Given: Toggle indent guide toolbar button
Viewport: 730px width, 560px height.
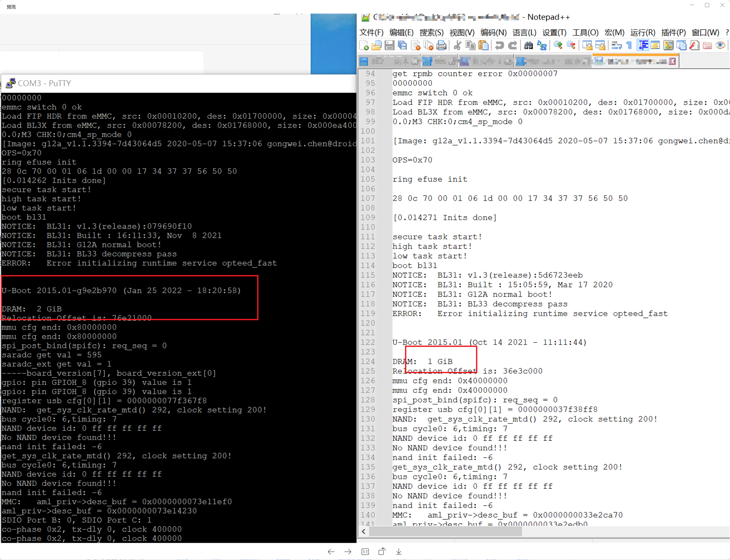Looking at the screenshot, I should [643, 45].
